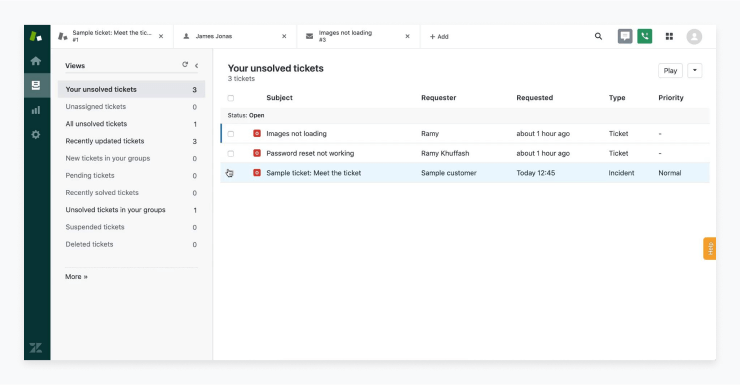Viewport: 740px width, 385px height.
Task: Switch to the Images not loading #3 tab
Action: pos(358,36)
